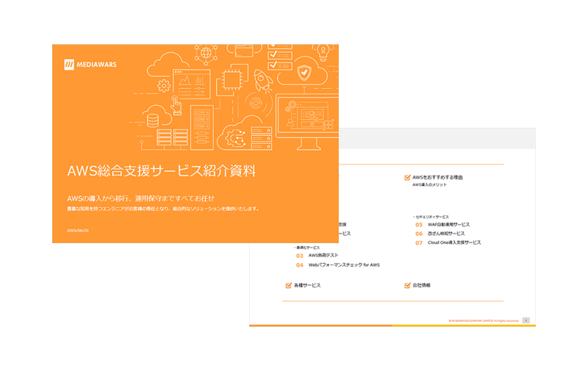This screenshot has height=371, width=588.
Task: Click the globe network icon in the illustration
Action: point(206,53)
